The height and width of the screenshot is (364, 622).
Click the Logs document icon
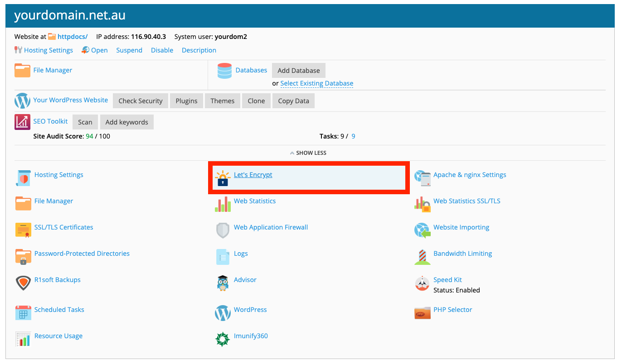[223, 257]
